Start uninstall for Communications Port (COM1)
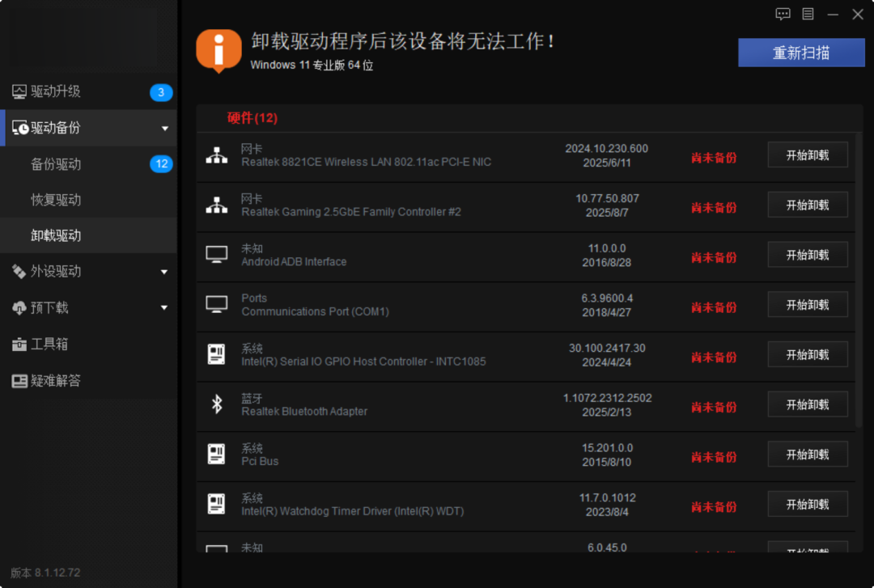 [808, 305]
